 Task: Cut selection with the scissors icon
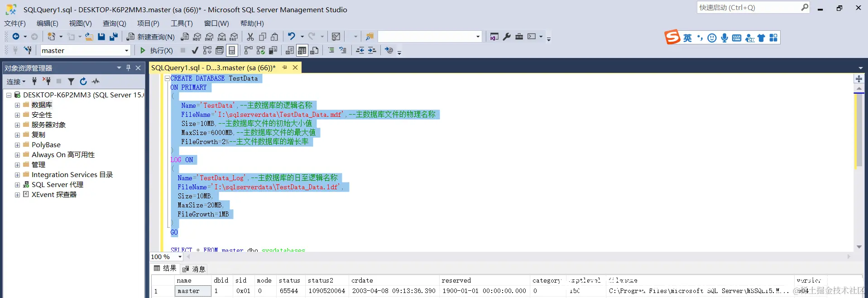click(x=250, y=37)
